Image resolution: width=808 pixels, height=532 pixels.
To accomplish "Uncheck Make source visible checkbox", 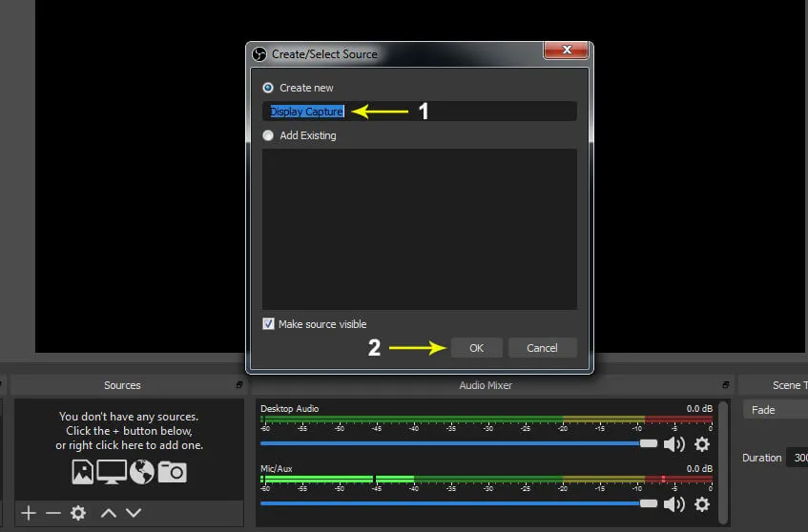I will tap(269, 324).
